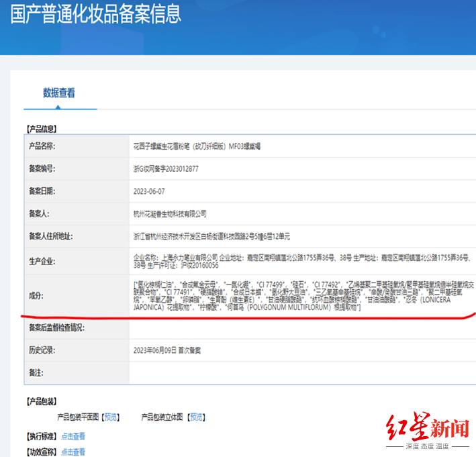Click 点击查看 next to 执行标准
This screenshot has height=457, width=476.
pos(73,436)
